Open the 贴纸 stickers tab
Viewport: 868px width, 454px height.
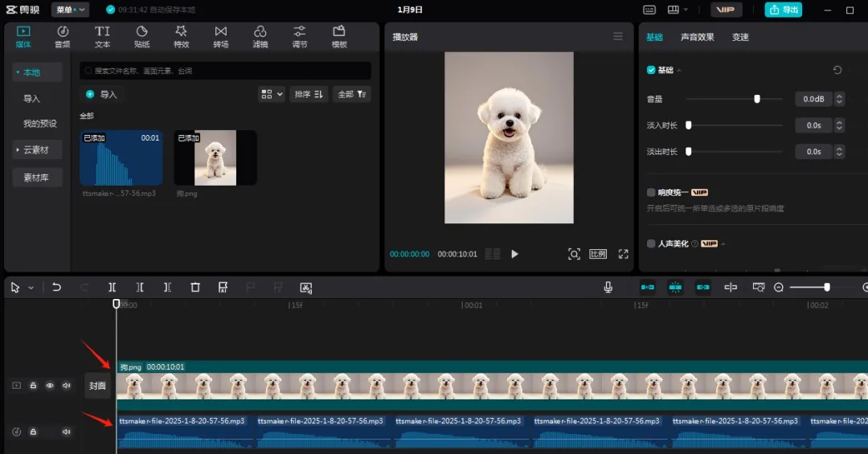141,37
